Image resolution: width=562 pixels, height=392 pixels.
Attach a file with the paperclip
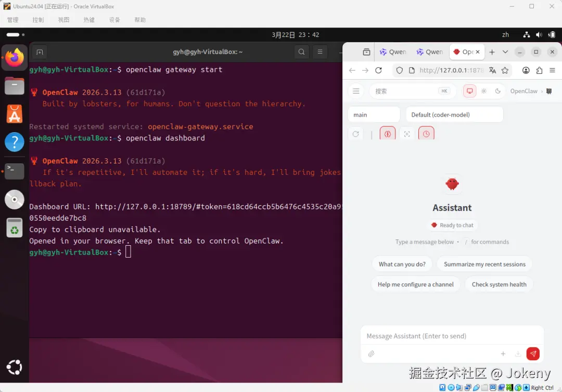372,354
